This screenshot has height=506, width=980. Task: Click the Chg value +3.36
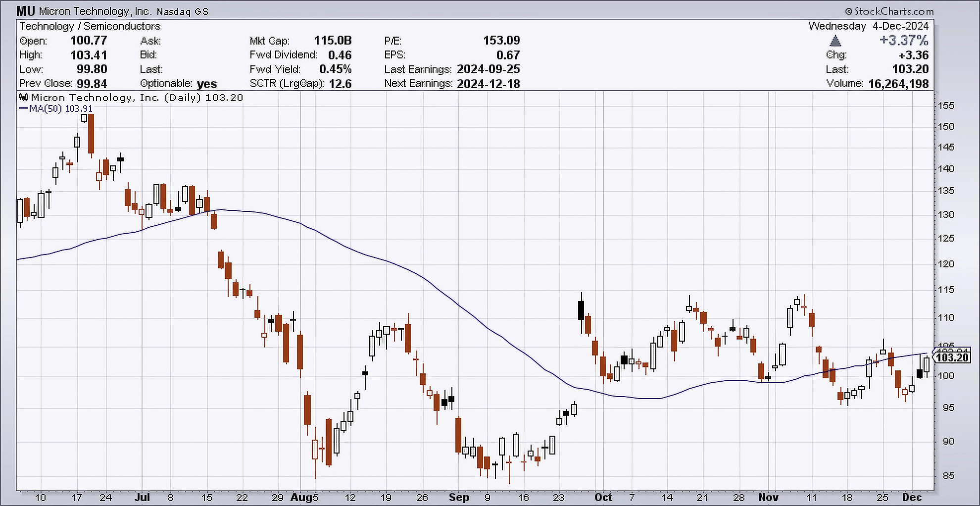tap(913, 55)
